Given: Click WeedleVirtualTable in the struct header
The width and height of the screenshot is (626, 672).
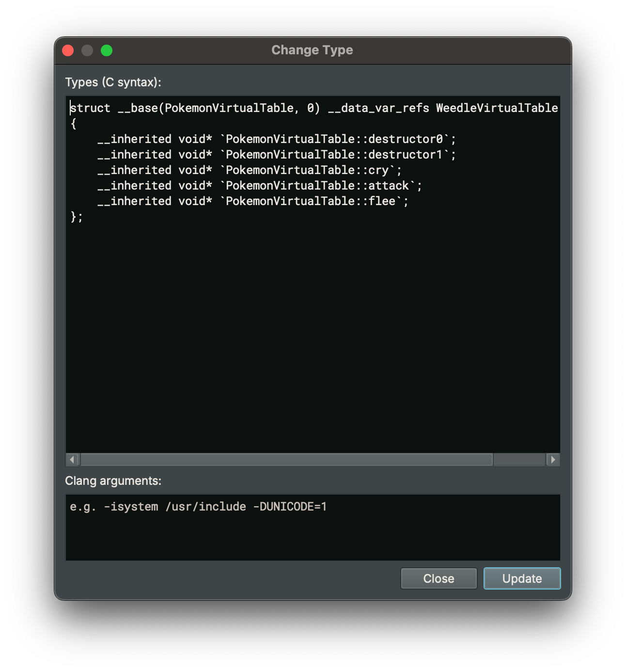Looking at the screenshot, I should (497, 108).
